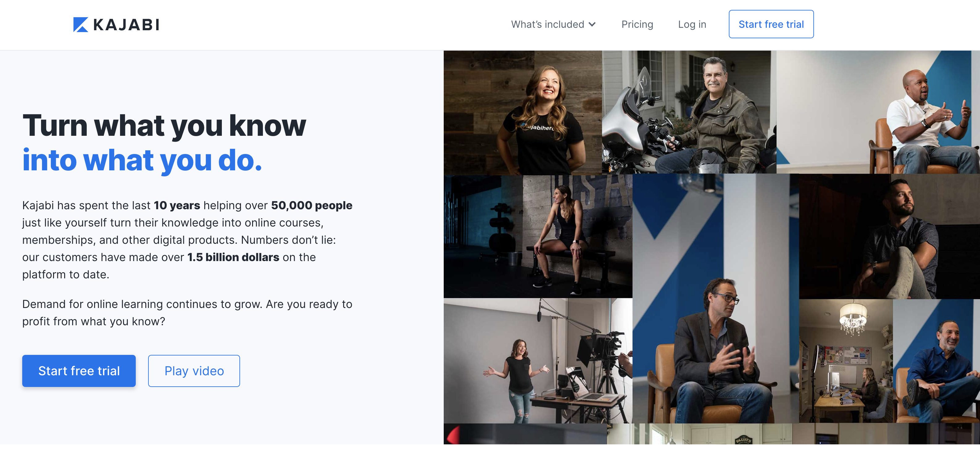Select the photo of room with chandelier

click(846, 361)
